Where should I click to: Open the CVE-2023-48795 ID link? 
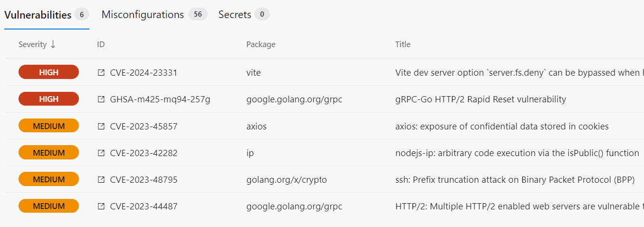(x=144, y=179)
